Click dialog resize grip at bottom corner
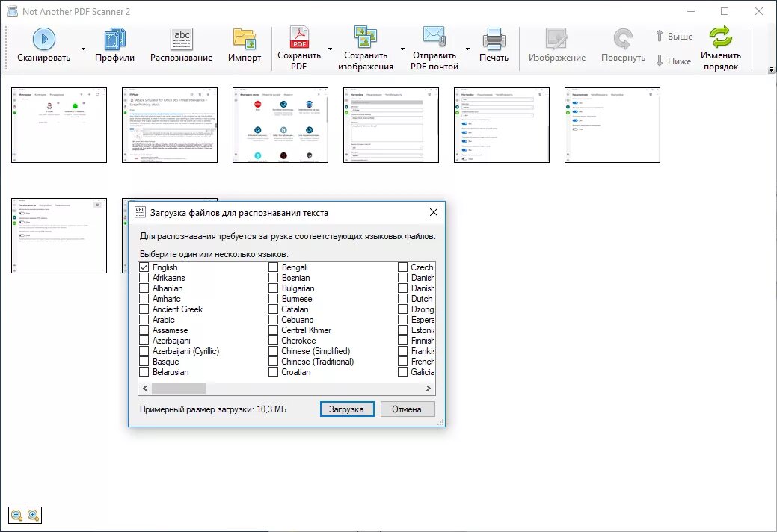777x532 pixels. [x=440, y=423]
